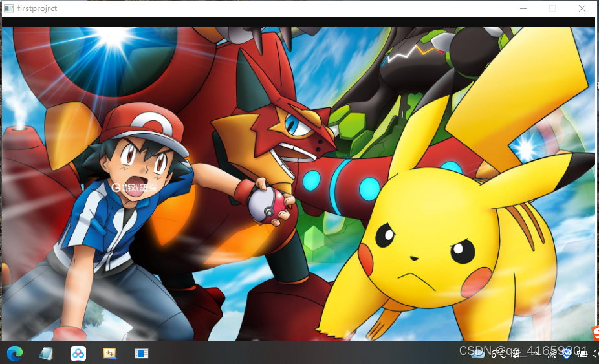This screenshot has height=364, width=599.
Task: Open Microsoft Edge from the taskbar
Action: (14, 354)
